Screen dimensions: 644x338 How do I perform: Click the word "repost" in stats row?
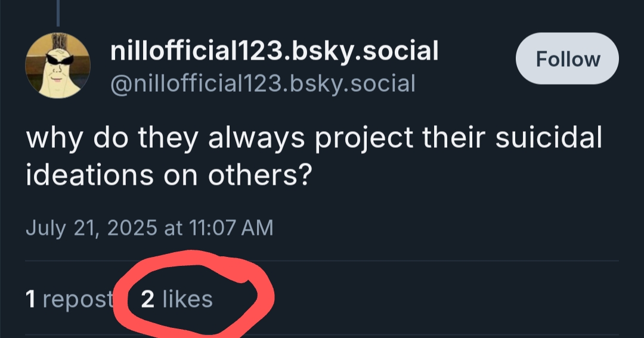(78, 299)
